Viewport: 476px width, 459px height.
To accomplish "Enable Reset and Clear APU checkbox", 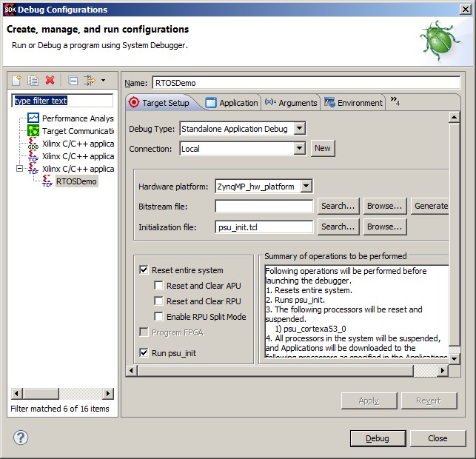I will (x=158, y=285).
